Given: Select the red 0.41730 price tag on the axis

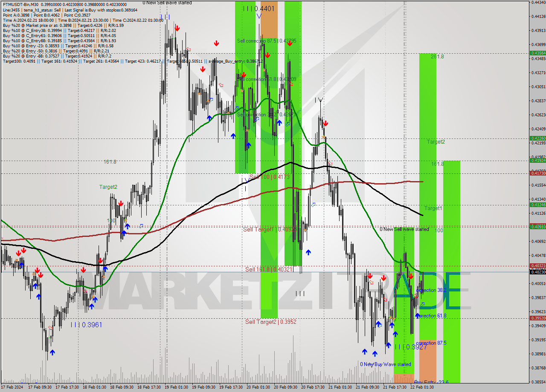Looking at the screenshot, I should pyautogui.click(x=537, y=173).
